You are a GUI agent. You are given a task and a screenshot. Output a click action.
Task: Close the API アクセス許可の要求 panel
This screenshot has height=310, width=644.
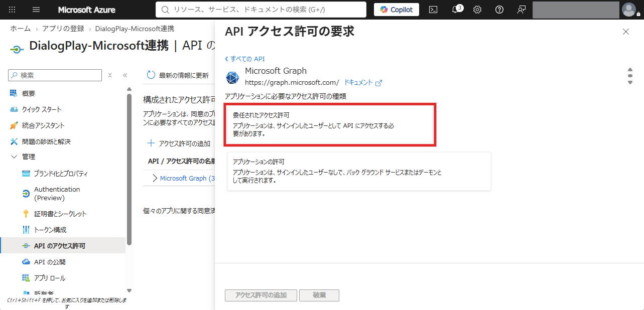(625, 32)
